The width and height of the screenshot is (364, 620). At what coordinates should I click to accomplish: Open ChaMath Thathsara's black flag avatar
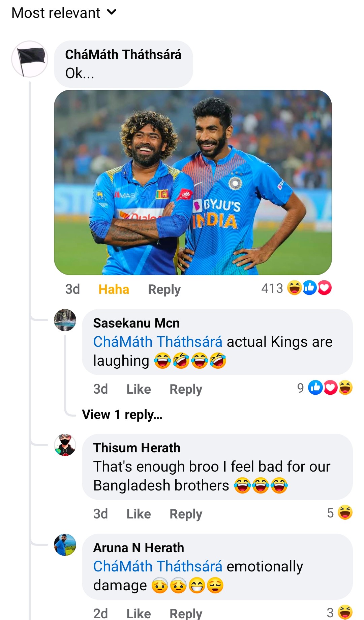point(30,59)
